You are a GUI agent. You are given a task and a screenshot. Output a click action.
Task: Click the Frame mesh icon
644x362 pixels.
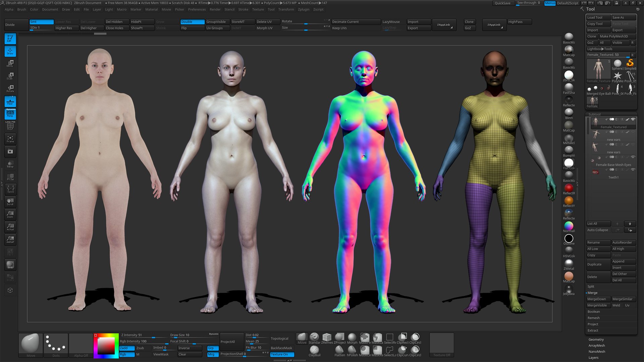(x=10, y=139)
